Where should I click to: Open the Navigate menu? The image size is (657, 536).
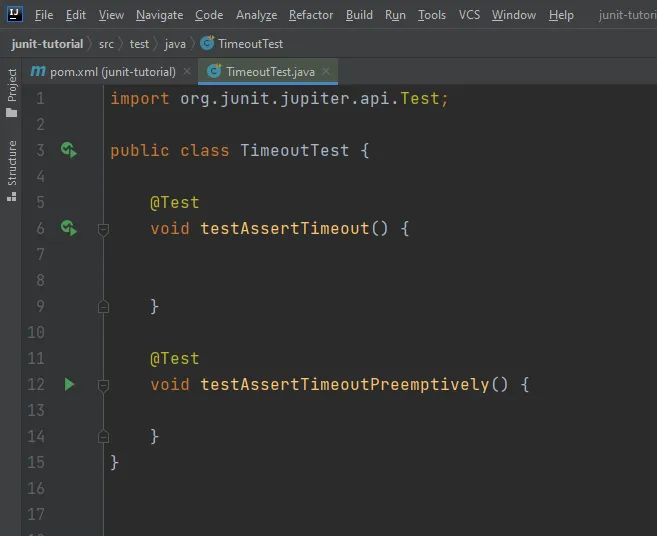(160, 15)
